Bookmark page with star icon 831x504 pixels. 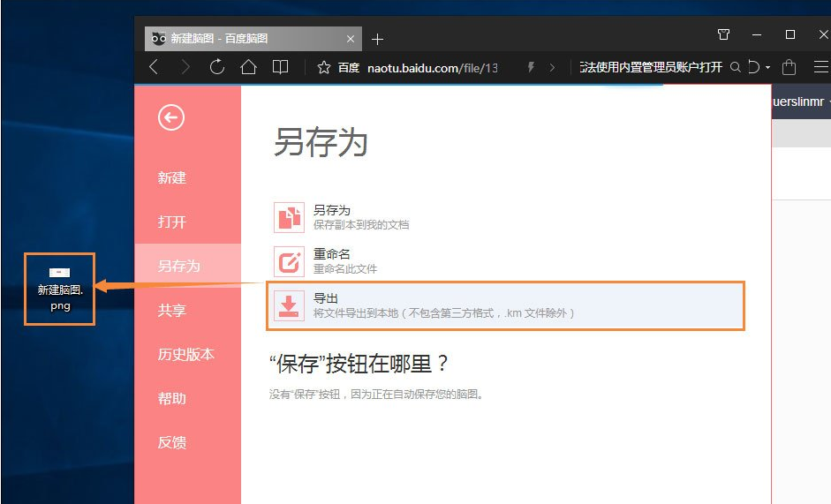coord(324,67)
